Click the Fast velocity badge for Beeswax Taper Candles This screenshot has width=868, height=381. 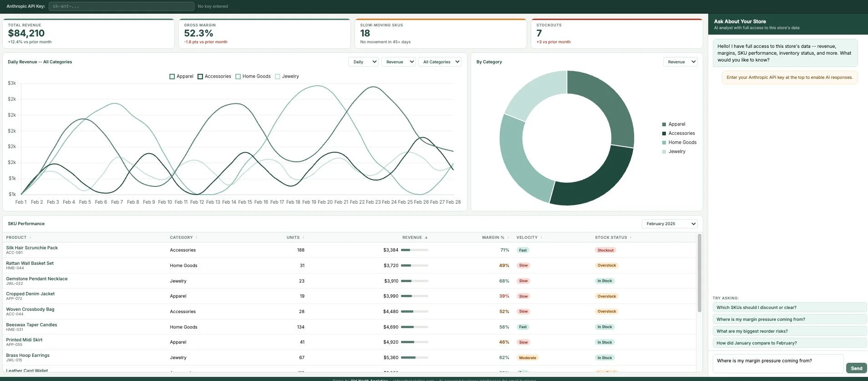523,327
